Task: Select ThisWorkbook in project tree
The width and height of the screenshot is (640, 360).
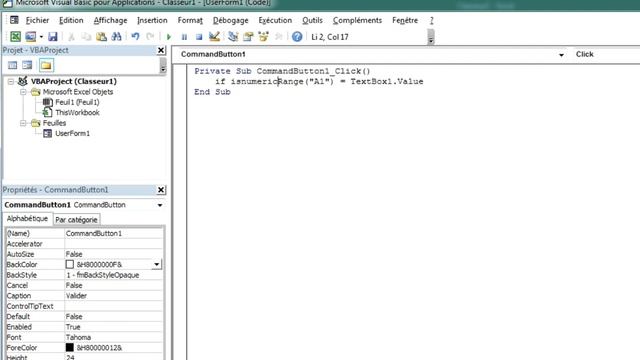Action: pos(77,113)
